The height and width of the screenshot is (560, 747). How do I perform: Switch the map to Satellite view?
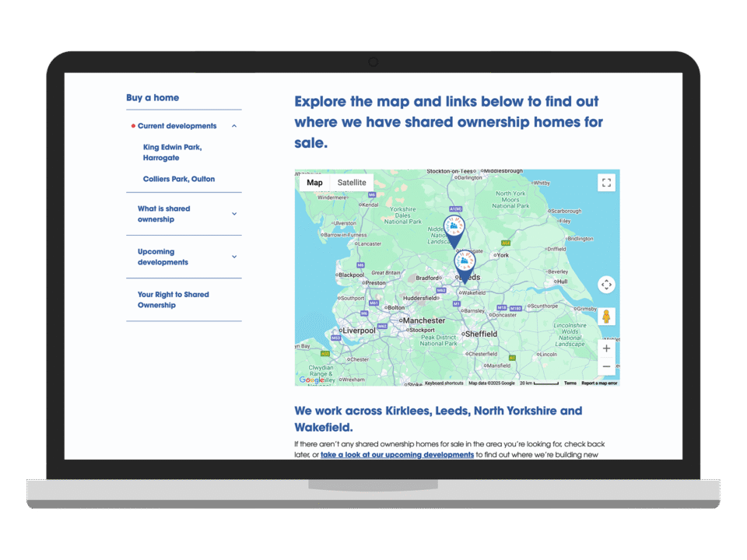coord(351,182)
